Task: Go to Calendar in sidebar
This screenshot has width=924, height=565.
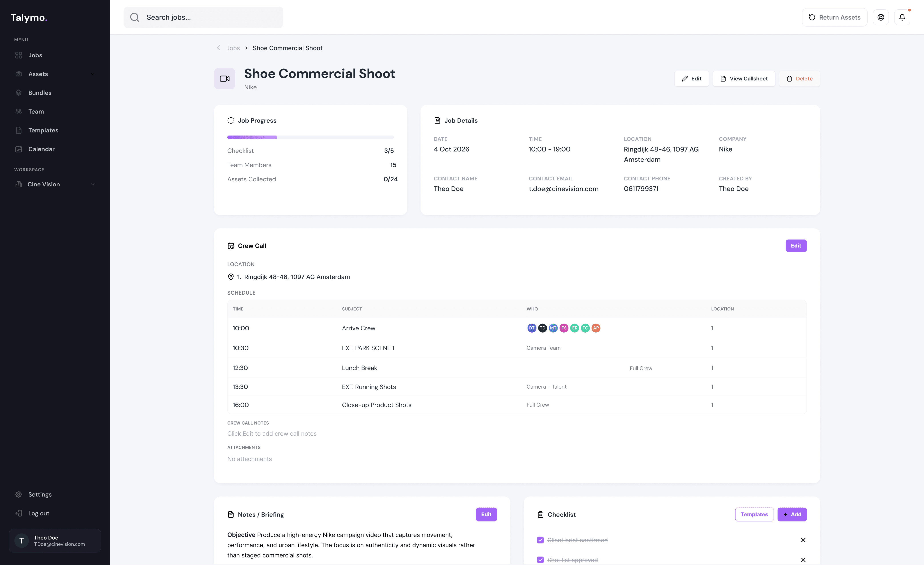Action: click(41, 149)
